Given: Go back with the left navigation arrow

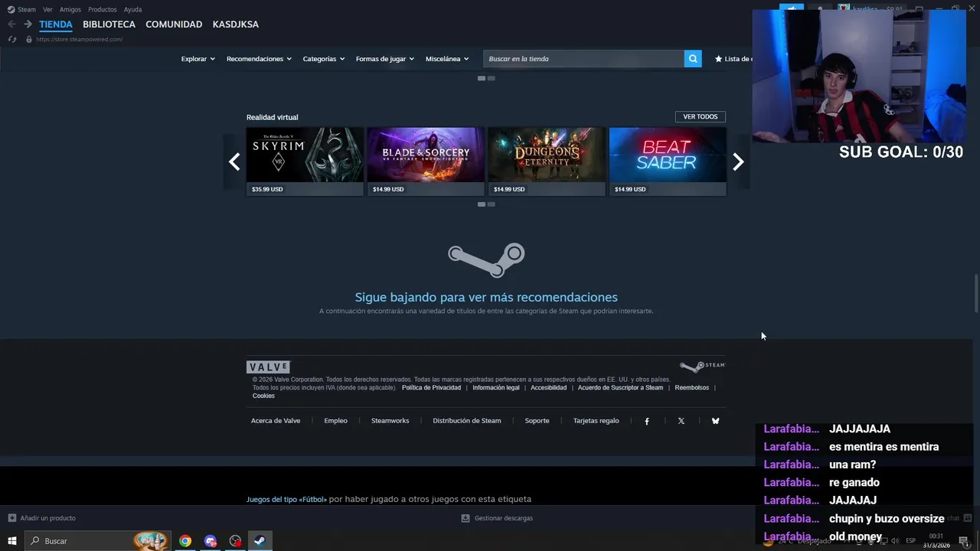Looking at the screenshot, I should (x=11, y=24).
